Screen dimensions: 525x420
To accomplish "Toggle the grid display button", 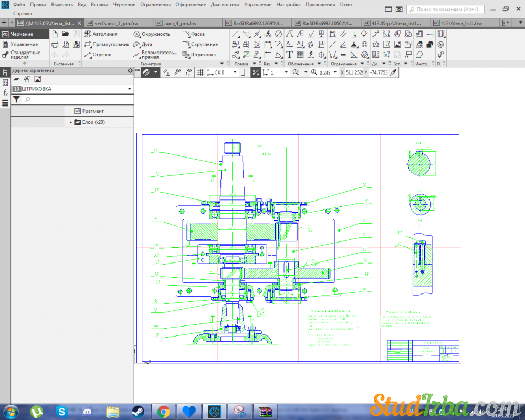I will (x=200, y=72).
